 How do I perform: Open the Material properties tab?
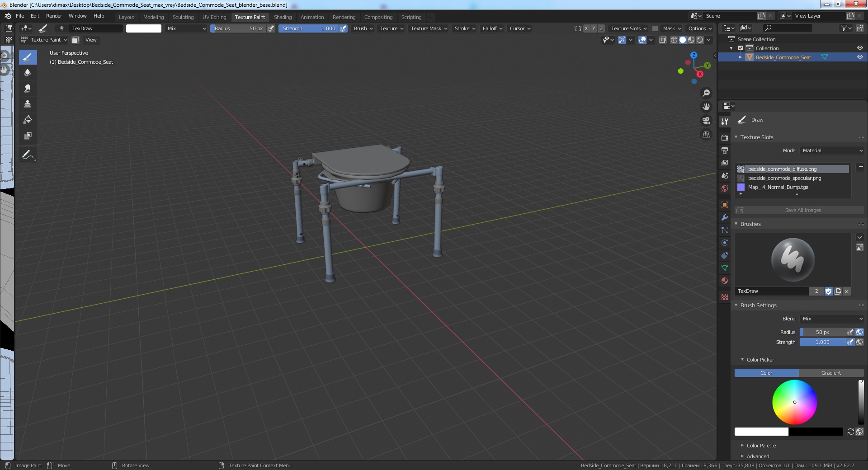point(725,281)
